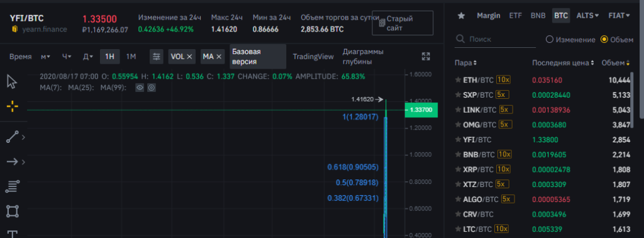Select the rectangle shape tool
The width and height of the screenshot is (644, 238).
coord(13,212)
